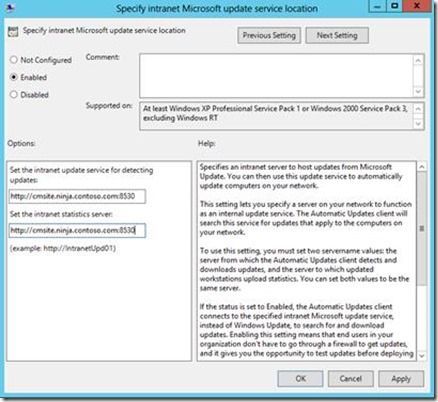The height and width of the screenshot is (402, 438).
Task: Apply the policy changes
Action: pos(401,379)
